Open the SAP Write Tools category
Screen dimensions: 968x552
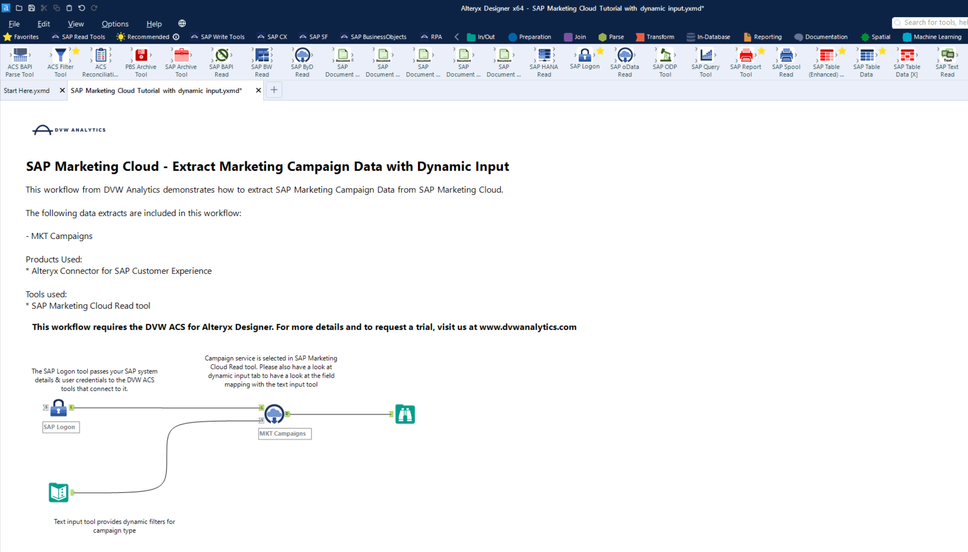tap(218, 37)
